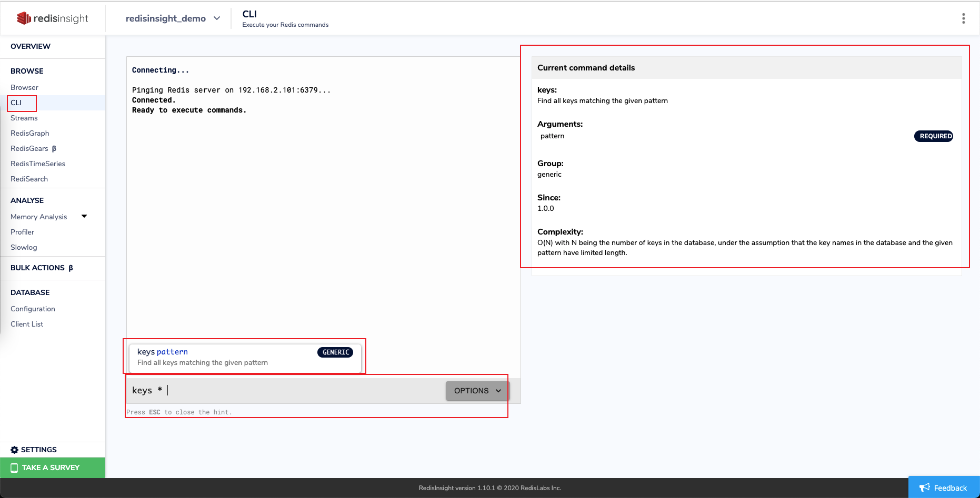
Task: Open the OPTIONS dropdown
Action: (477, 391)
